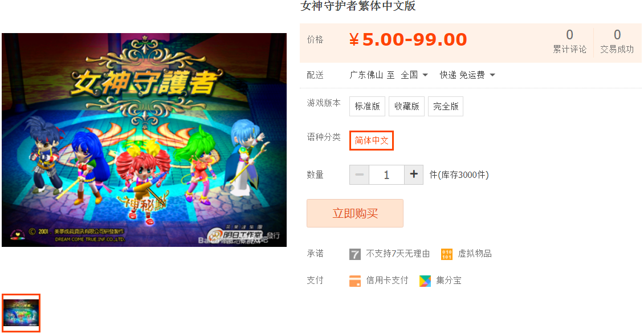Click the main 女神守護者 product image
Screen dimensions: 644x333
click(x=144, y=140)
